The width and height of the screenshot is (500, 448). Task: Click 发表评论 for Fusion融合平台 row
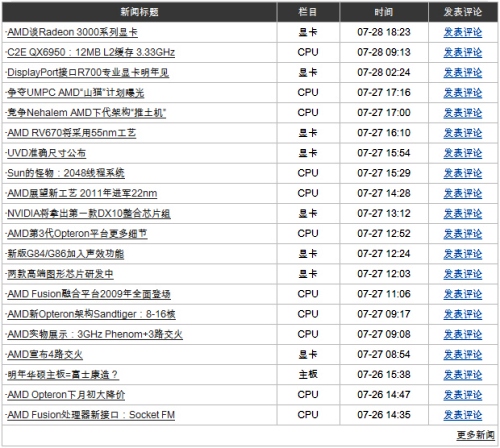coord(463,294)
